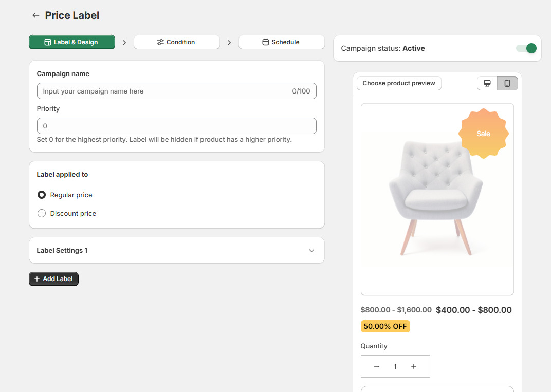Click into the Priority number field
Screen dimensions: 551x392
tap(177, 126)
